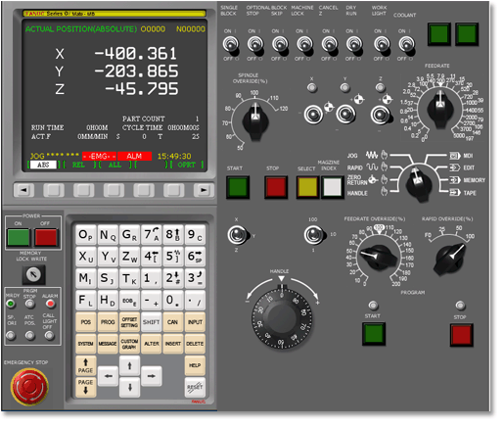
Task: Click the green cycle START button
Action: click(238, 187)
